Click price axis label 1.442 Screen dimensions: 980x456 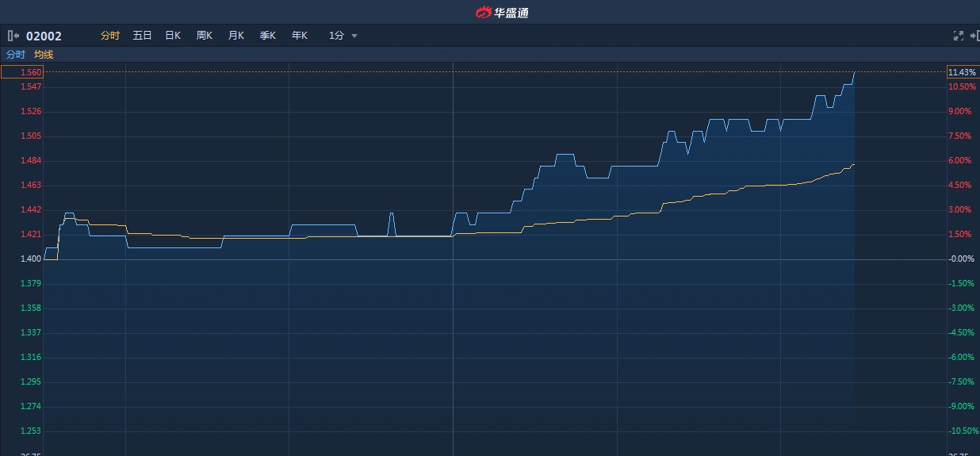[x=31, y=209]
